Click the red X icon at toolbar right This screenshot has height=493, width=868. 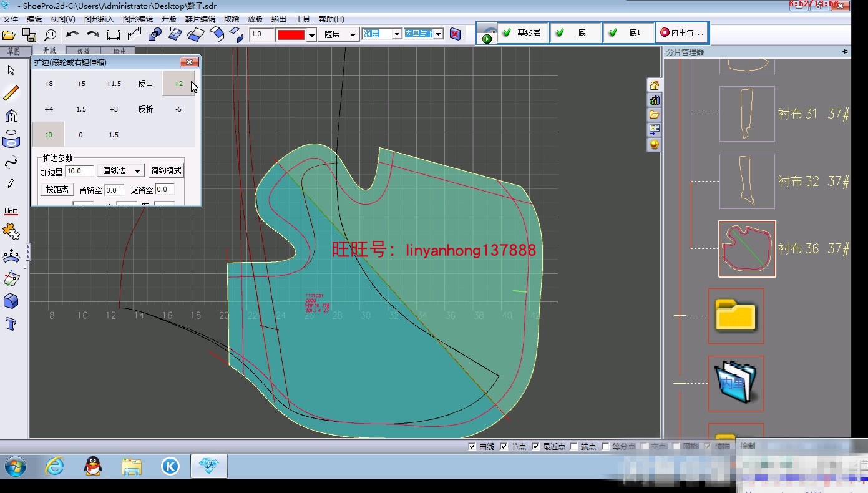455,34
